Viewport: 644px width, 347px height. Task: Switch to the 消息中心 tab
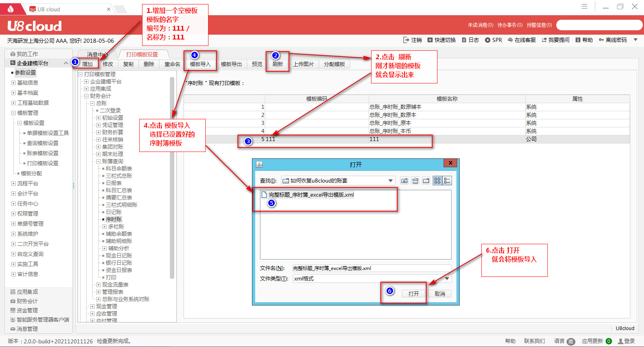(97, 54)
